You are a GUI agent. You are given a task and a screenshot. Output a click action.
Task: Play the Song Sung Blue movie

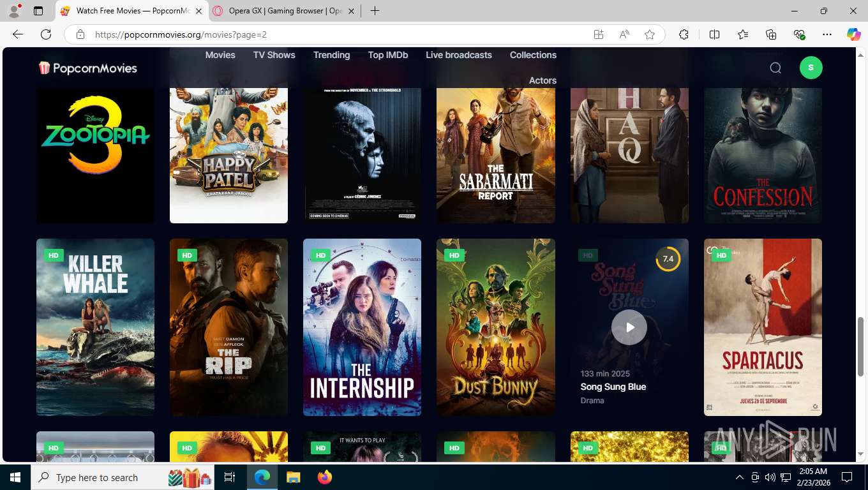629,327
